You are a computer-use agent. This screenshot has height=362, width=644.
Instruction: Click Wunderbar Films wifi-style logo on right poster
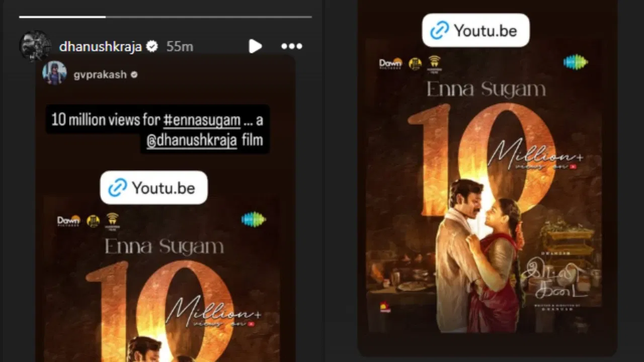click(x=434, y=63)
